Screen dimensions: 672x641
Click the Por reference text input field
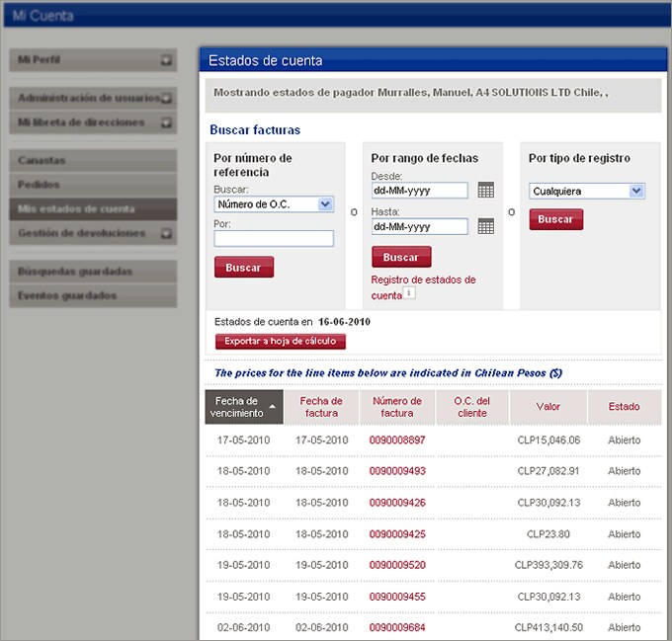tap(274, 238)
